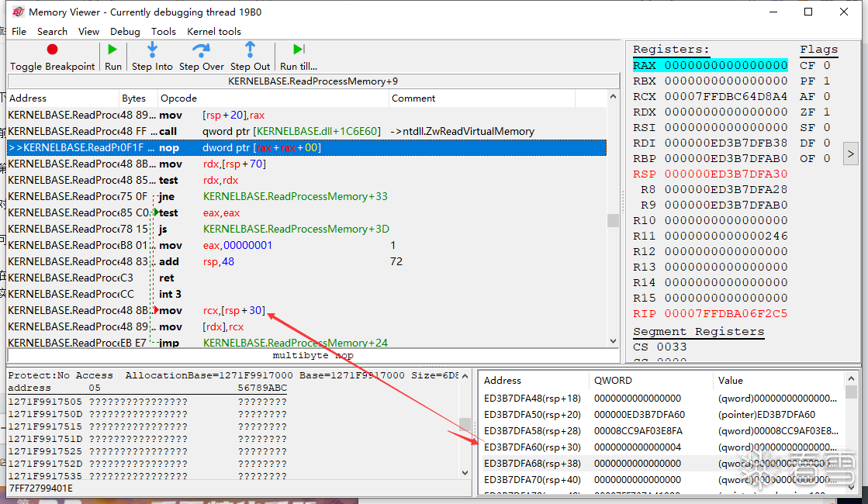Image resolution: width=868 pixels, height=504 pixels.
Task: Click the QWORD column header in stack view
Action: click(x=651, y=380)
